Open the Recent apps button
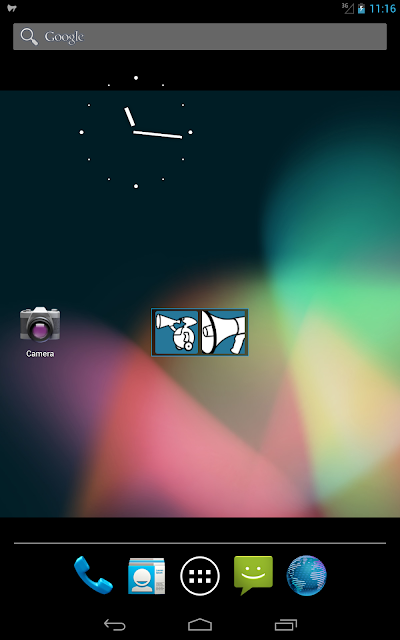 286,624
